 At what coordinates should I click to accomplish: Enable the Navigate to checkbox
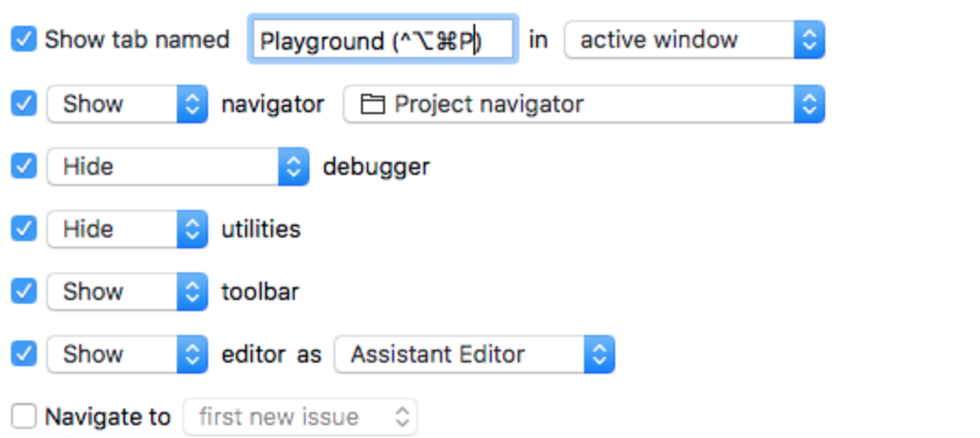click(x=24, y=417)
